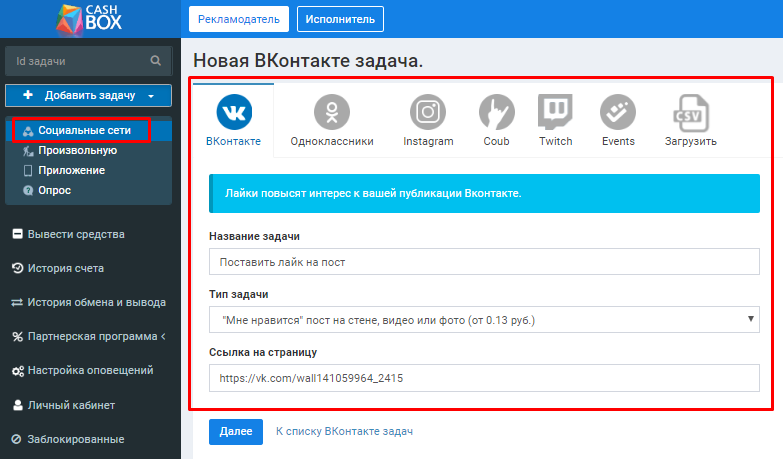This screenshot has width=783, height=459.
Task: Click the Twitch logo icon
Action: click(555, 111)
